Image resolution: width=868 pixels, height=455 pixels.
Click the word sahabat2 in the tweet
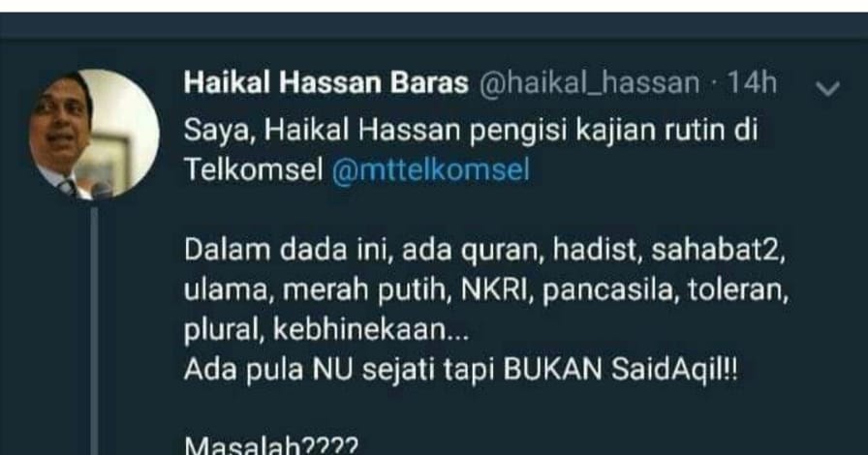coord(718,250)
